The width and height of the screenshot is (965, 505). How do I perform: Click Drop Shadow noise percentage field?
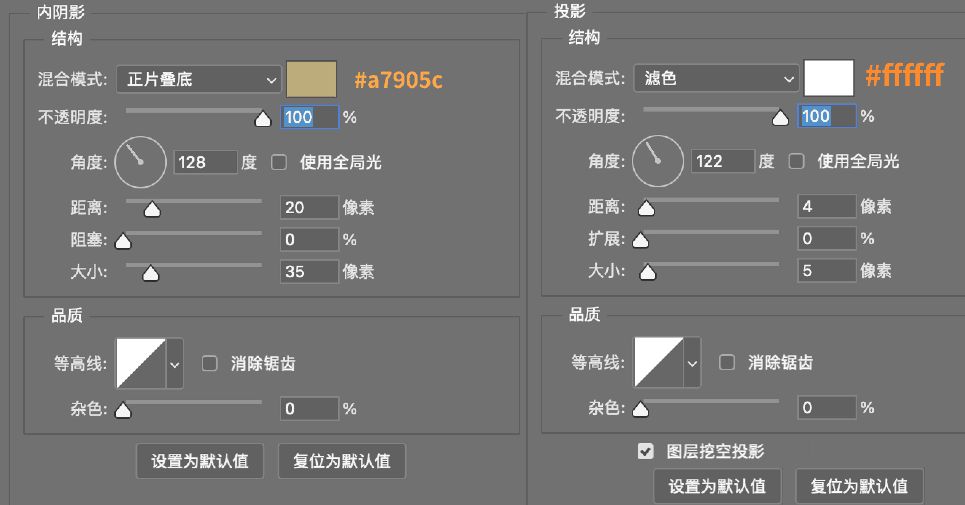[827, 407]
